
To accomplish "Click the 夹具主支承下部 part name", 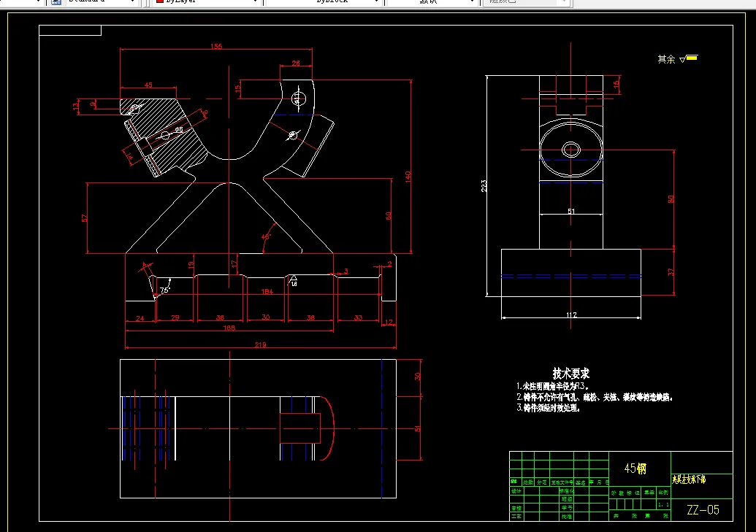I will (689, 479).
